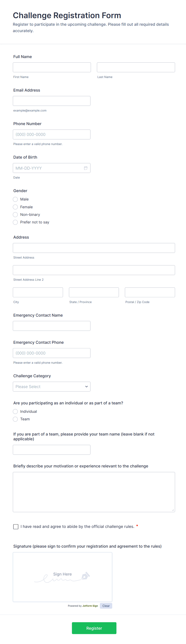Image resolution: width=186 pixels, height=644 pixels.
Task: Open the Jotform Sign link
Action: (x=90, y=606)
